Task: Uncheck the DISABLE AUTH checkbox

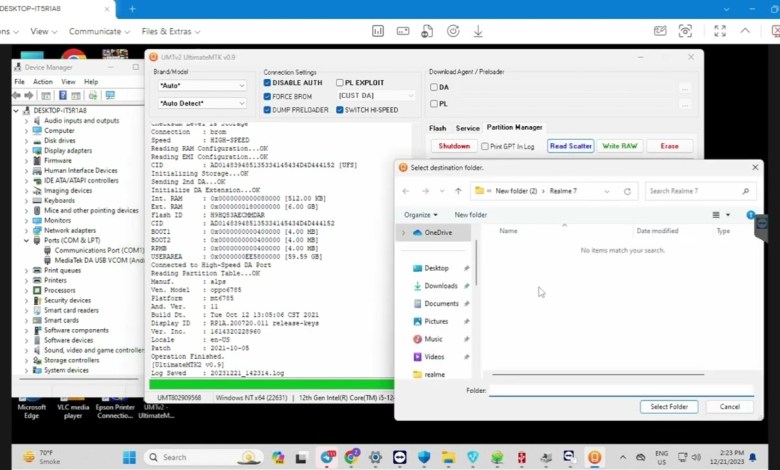Action: pos(268,83)
